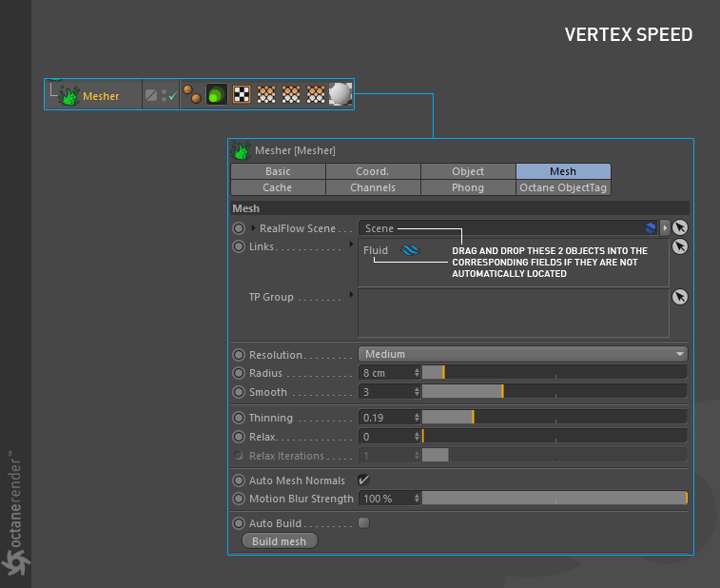Click the Scene link field

coord(508,228)
